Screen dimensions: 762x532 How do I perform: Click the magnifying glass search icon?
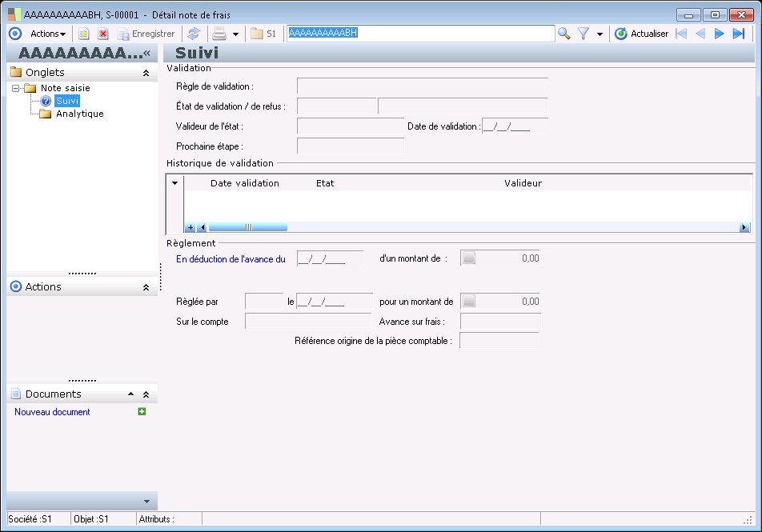pyautogui.click(x=564, y=34)
